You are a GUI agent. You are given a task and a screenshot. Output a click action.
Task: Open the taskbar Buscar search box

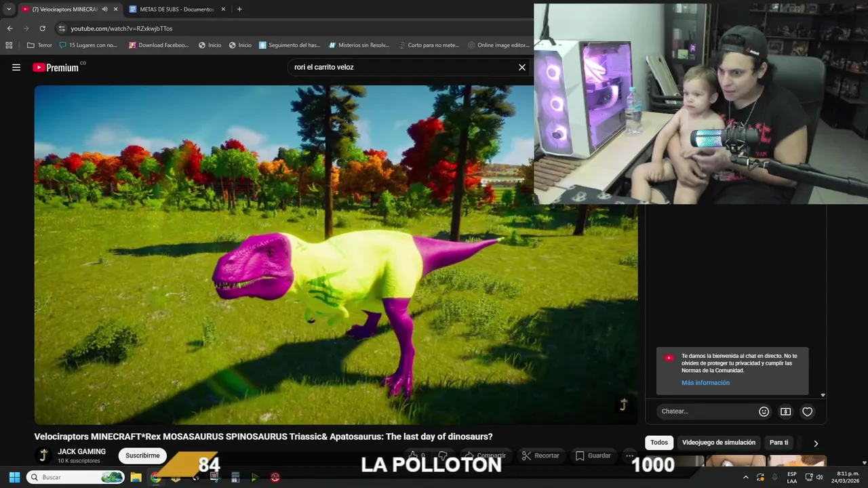tap(75, 477)
